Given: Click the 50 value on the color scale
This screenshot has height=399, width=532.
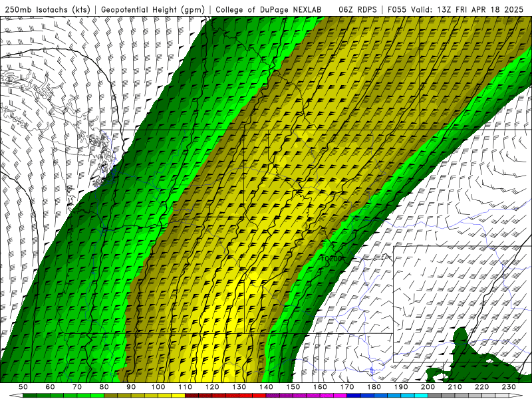Looking at the screenshot, I should 23,387.
